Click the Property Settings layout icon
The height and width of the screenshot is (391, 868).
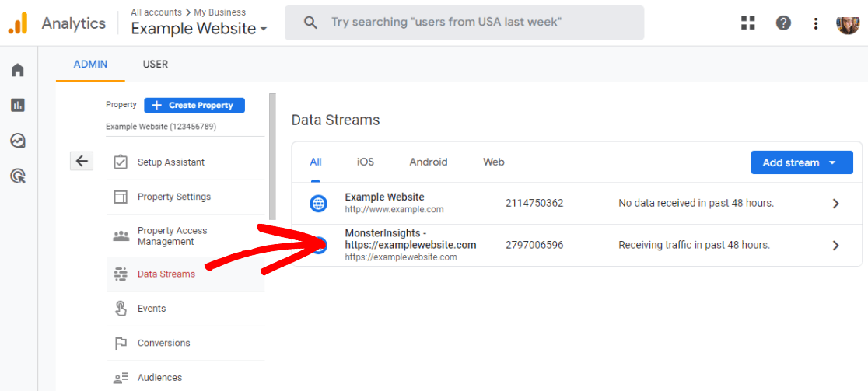pos(120,197)
